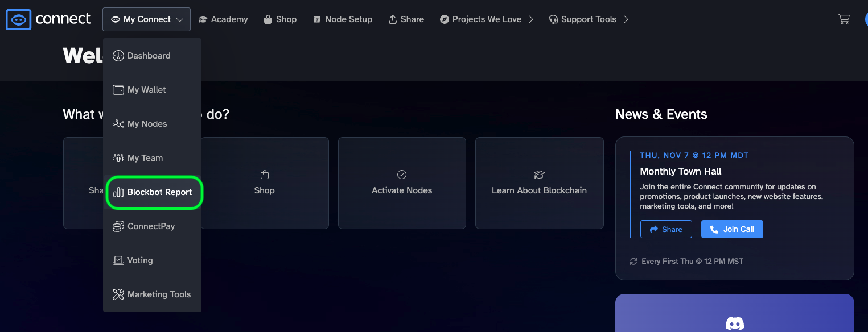Open the Voting menu item
The height and width of the screenshot is (332, 868).
(x=152, y=260)
